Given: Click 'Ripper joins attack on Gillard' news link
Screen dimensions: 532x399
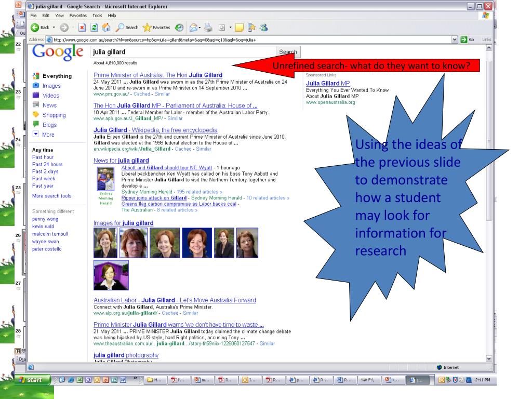Looking at the screenshot, I should (154, 198).
